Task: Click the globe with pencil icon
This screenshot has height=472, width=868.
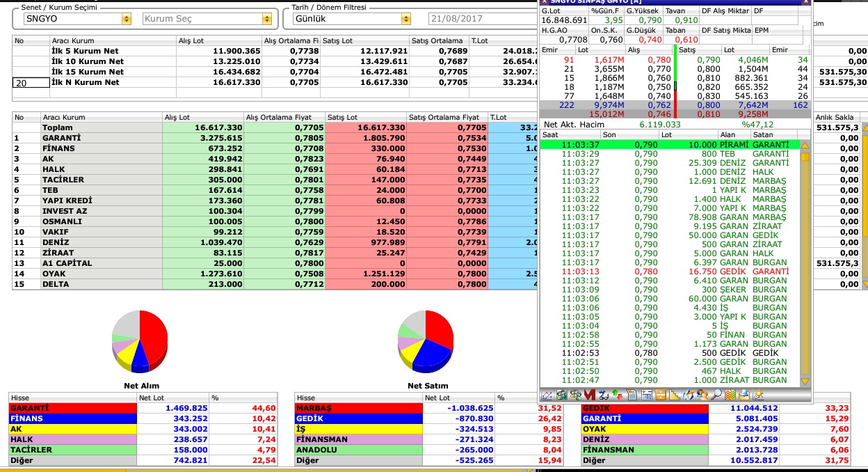Action: click(x=689, y=395)
